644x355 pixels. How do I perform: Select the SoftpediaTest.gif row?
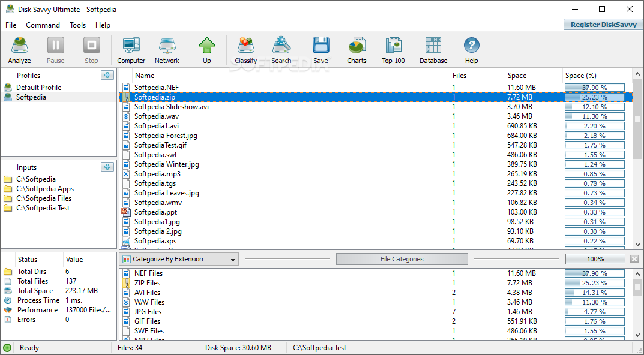tap(376, 145)
